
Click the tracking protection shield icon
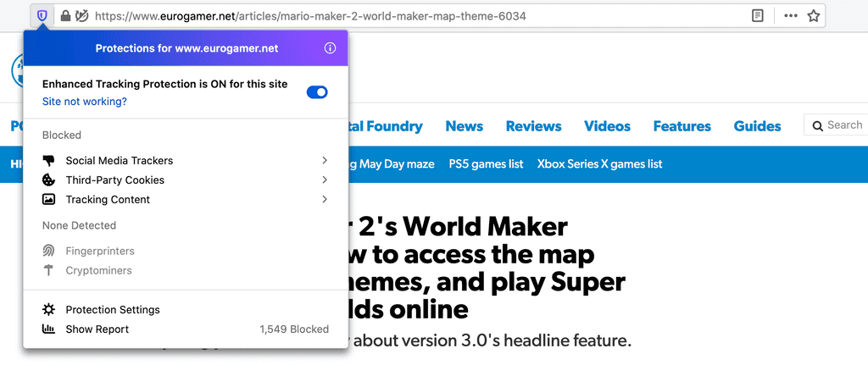[42, 16]
